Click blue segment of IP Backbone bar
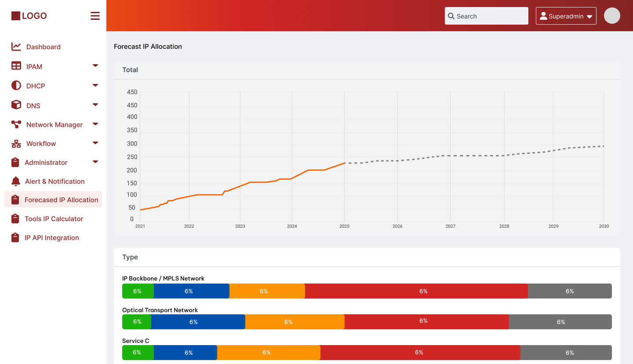 pos(192,291)
